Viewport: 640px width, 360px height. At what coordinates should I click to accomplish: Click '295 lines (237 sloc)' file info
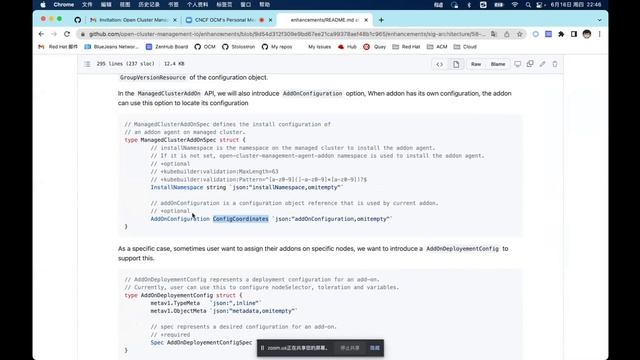click(x=126, y=64)
